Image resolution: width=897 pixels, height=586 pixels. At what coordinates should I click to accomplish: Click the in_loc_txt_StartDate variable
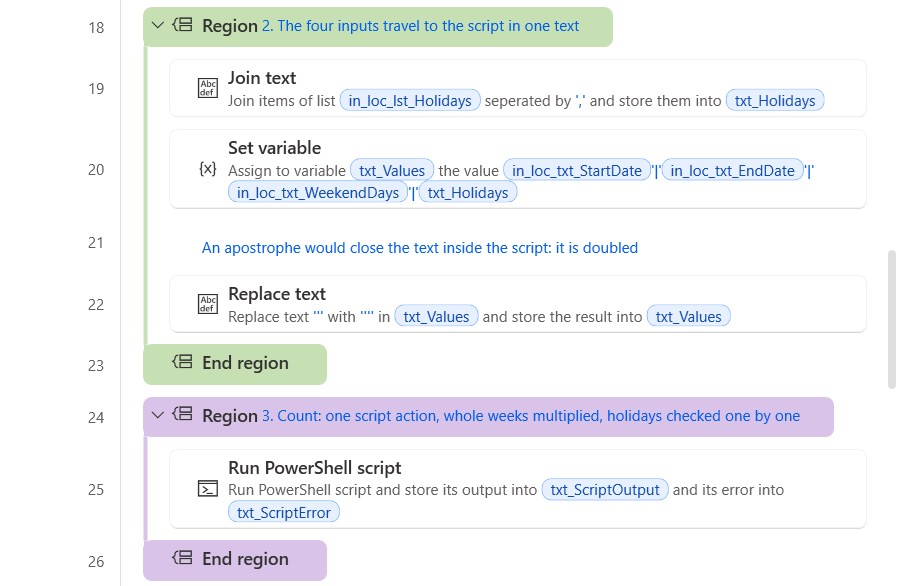(x=577, y=171)
